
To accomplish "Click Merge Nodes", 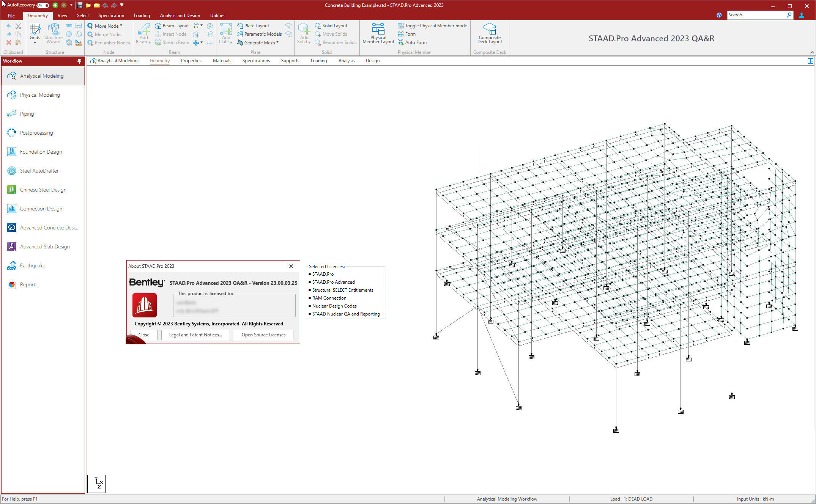I will click(105, 34).
